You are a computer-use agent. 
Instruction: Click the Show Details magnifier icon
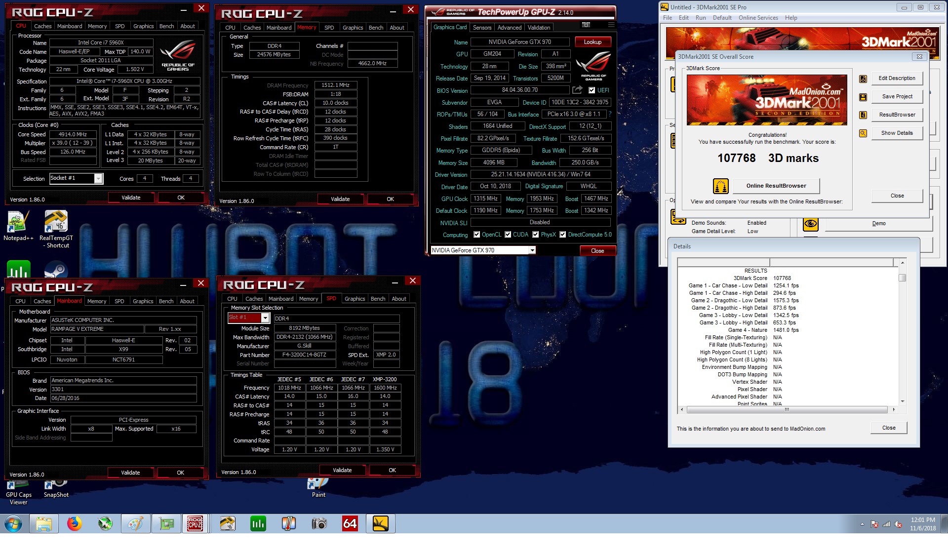click(x=863, y=133)
